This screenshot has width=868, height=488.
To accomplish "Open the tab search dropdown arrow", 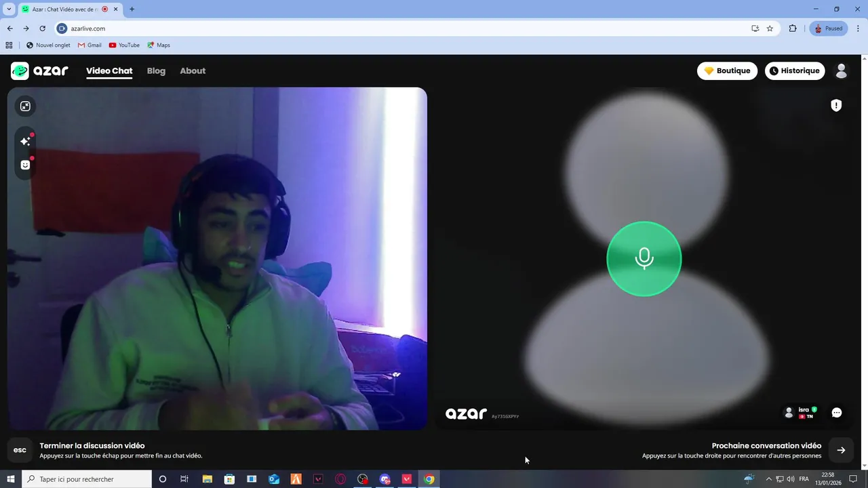I will (9, 9).
